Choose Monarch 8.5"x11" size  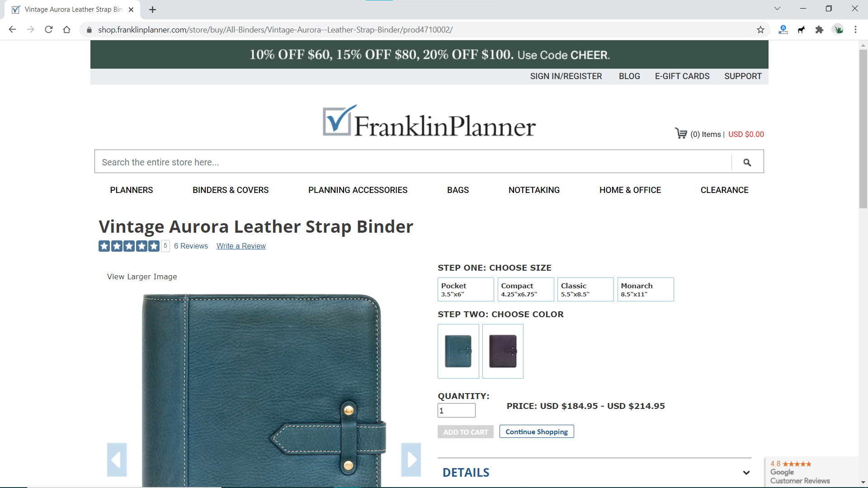[646, 290]
